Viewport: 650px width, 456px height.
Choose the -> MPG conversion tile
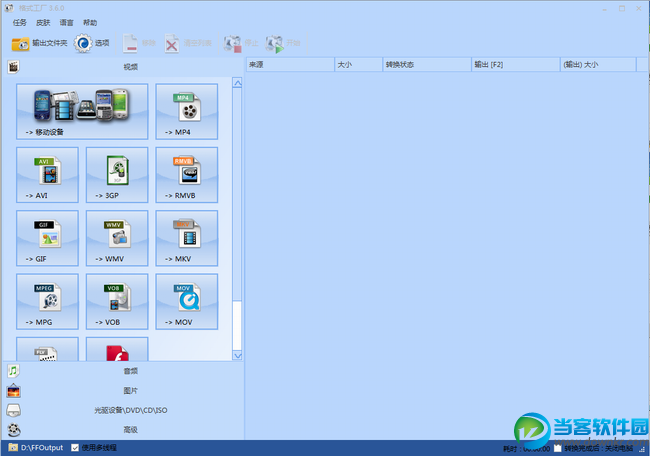pyautogui.click(x=47, y=302)
